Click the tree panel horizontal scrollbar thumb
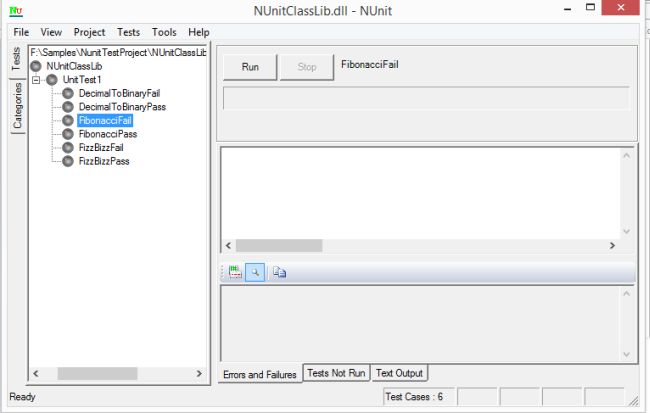The image size is (650, 413). 97,374
